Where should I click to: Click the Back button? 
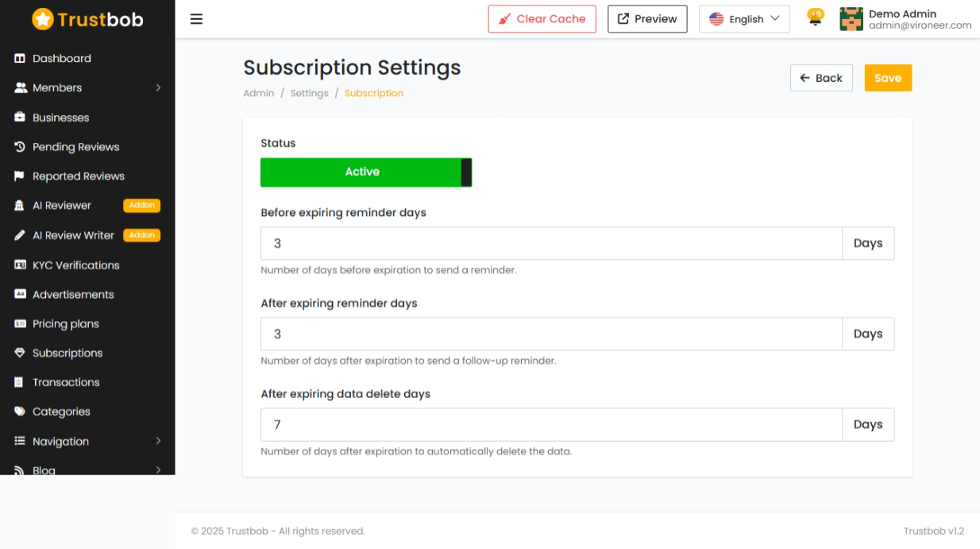821,78
